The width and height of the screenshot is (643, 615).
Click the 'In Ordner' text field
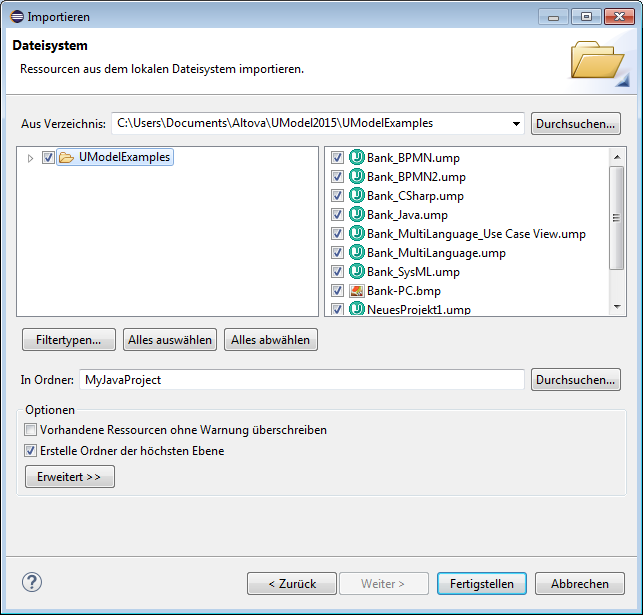(301, 380)
